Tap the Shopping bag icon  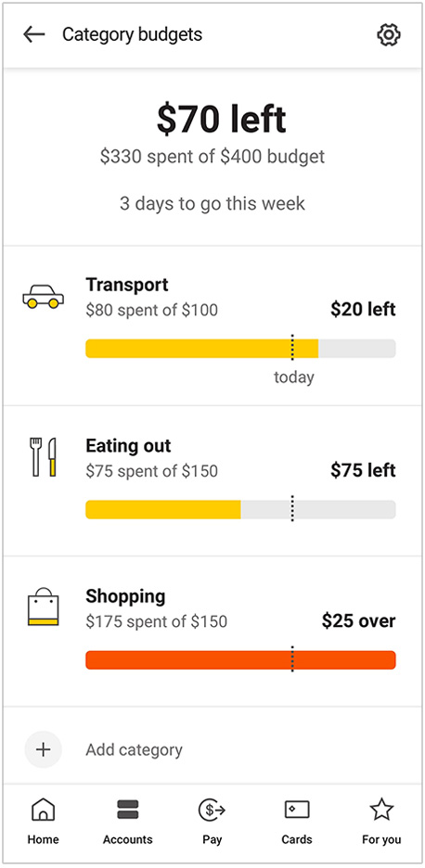pos(44,607)
